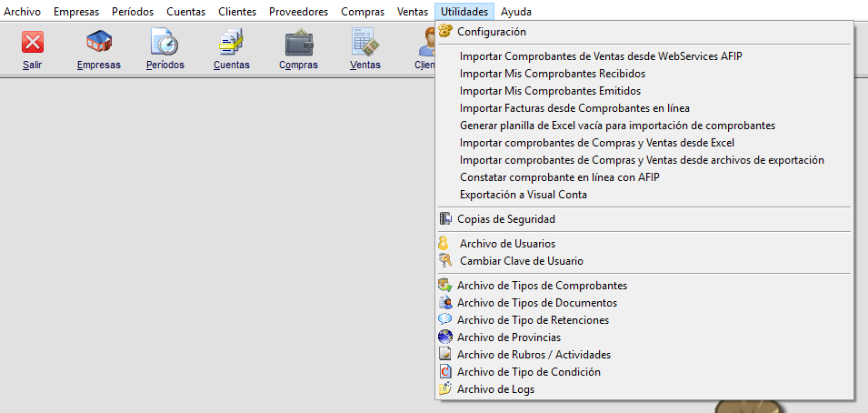Click the Salir exit icon
Image resolution: width=868 pixels, height=413 pixels.
[33, 43]
